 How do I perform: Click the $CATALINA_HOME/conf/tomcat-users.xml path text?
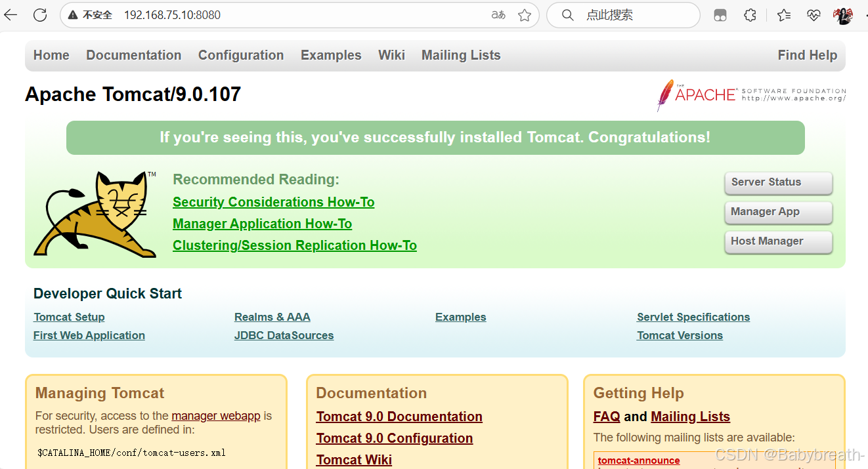pos(132,453)
